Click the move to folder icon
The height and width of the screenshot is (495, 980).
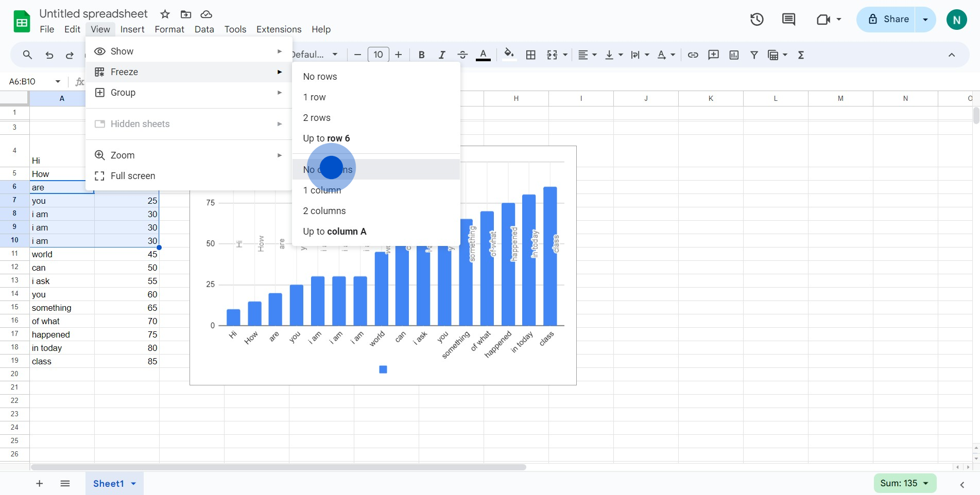click(186, 14)
